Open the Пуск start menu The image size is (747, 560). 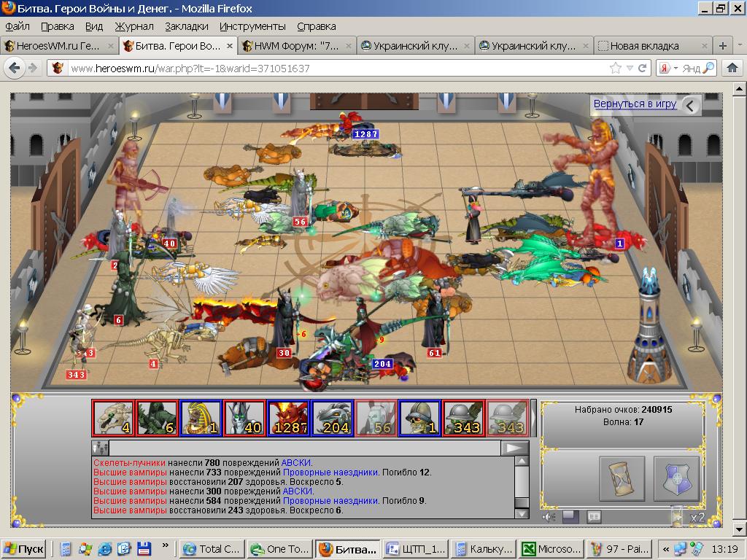coord(23,549)
